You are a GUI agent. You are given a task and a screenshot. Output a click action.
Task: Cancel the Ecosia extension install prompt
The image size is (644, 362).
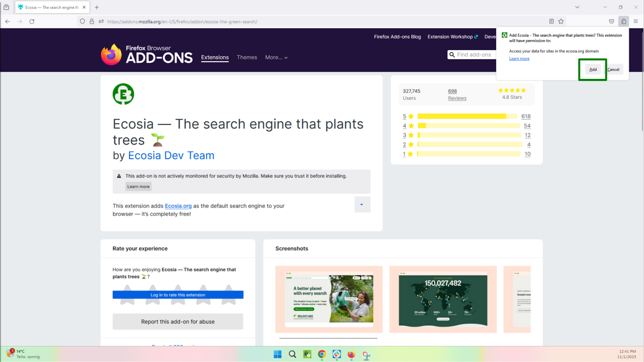(x=613, y=69)
